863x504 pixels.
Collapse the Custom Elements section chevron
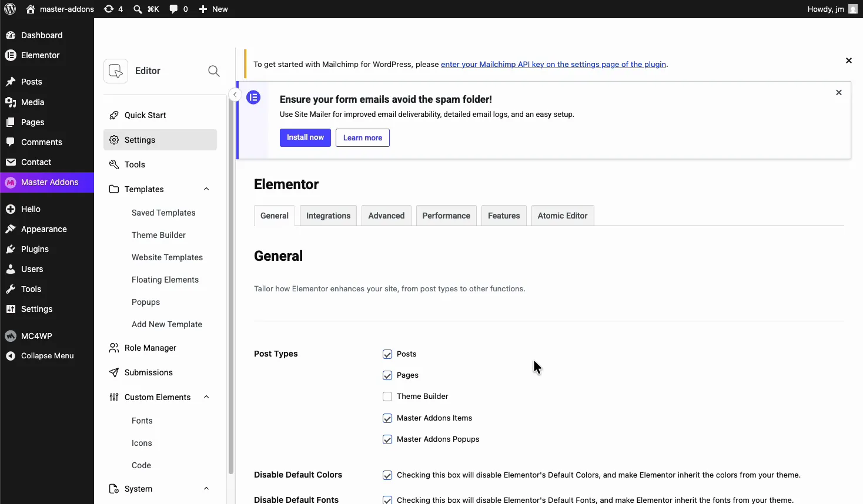(x=206, y=397)
